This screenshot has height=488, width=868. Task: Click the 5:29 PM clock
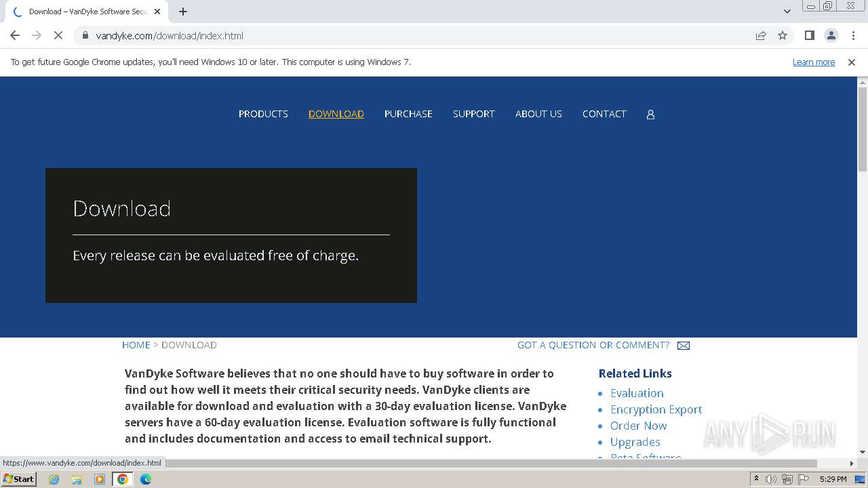[x=833, y=479]
